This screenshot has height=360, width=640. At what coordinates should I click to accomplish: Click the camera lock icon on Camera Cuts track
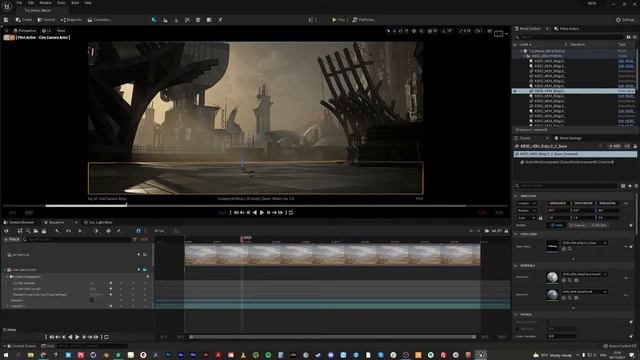(x=145, y=255)
